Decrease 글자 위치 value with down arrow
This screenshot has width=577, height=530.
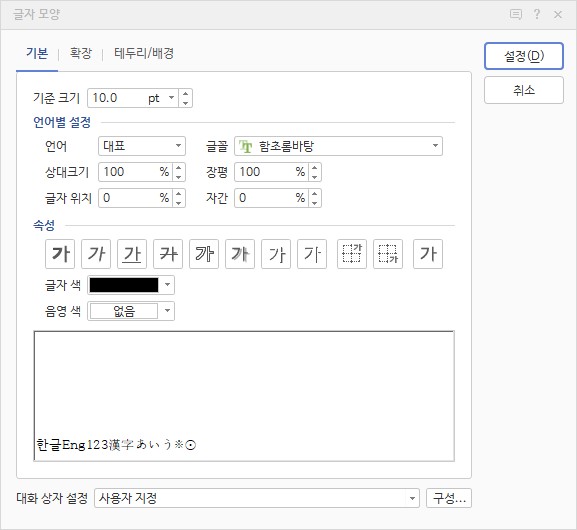(179, 203)
